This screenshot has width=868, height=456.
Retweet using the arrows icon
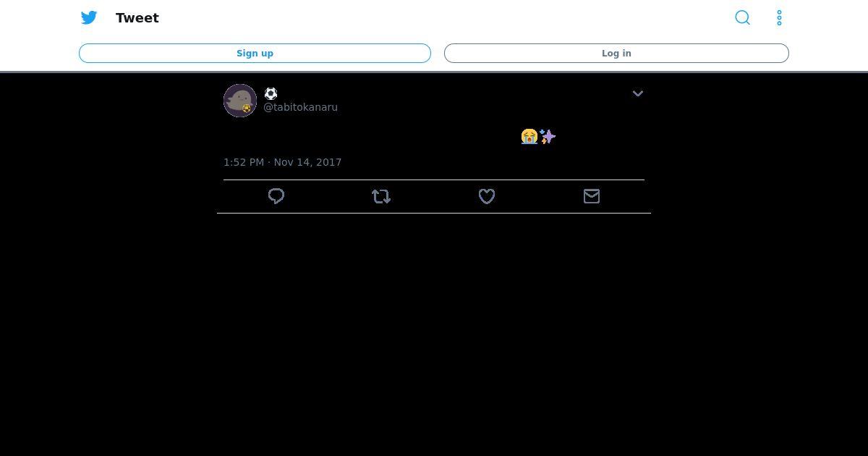click(x=381, y=196)
